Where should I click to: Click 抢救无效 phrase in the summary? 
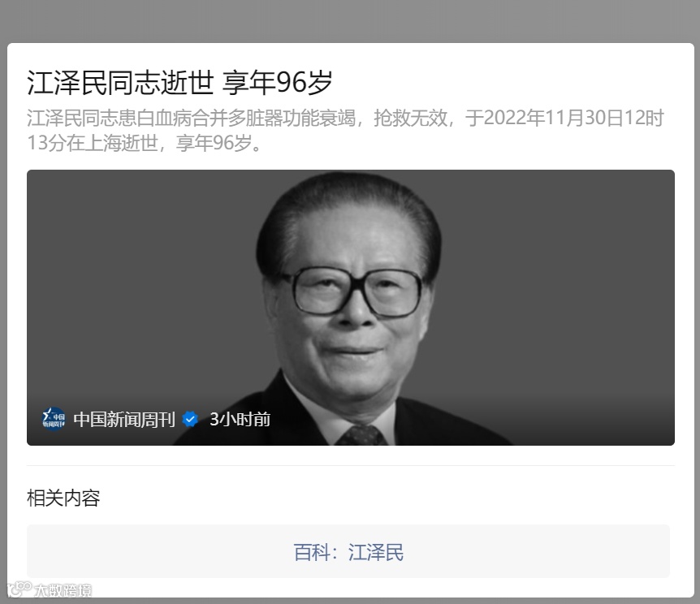410,118
